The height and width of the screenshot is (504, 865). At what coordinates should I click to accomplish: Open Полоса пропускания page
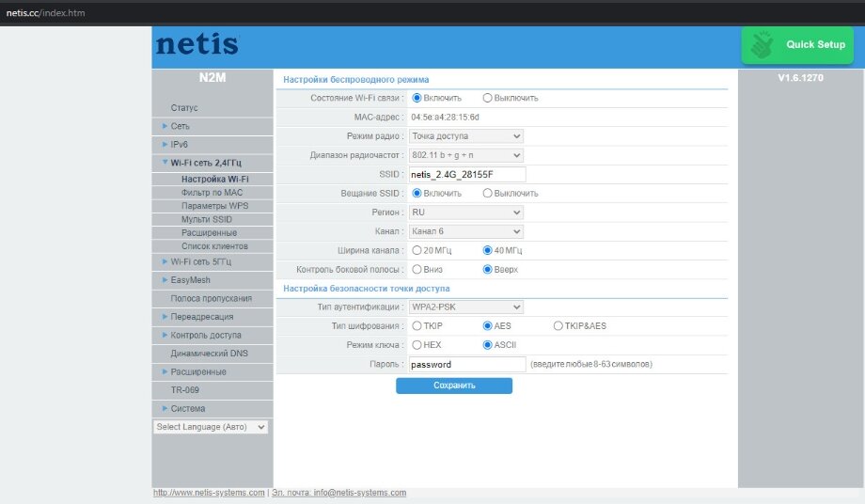click(212, 298)
